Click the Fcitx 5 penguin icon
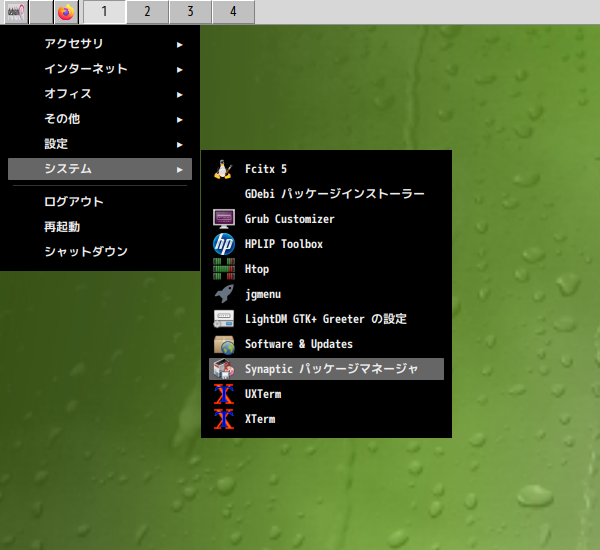600x550 pixels. click(223, 169)
